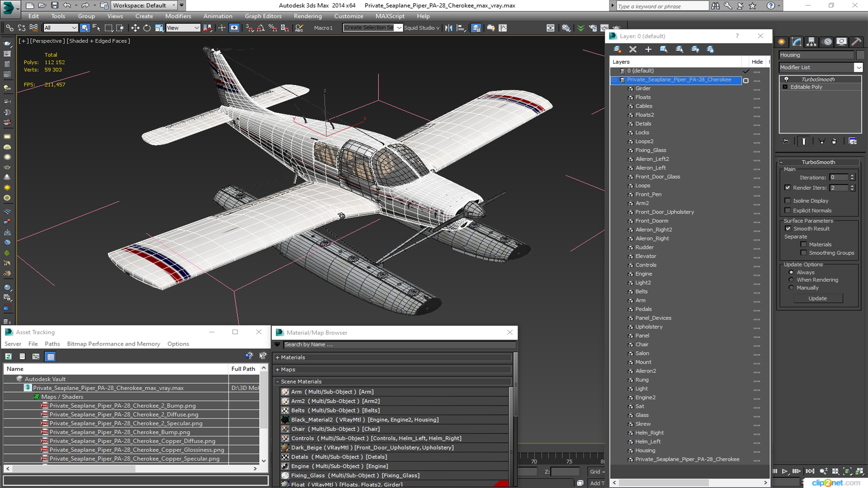
Task: Click the Search by Name field
Action: coord(399,344)
